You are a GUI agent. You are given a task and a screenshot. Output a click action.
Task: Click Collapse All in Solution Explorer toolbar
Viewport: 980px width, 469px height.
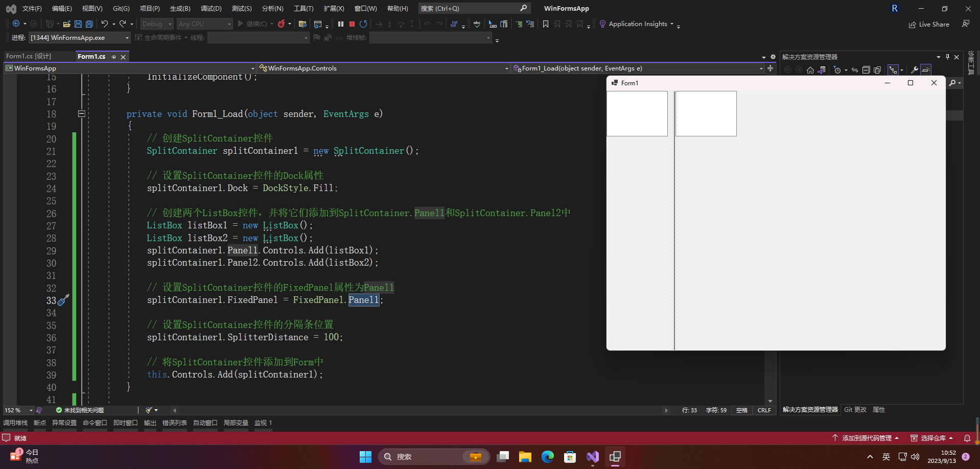(866, 70)
